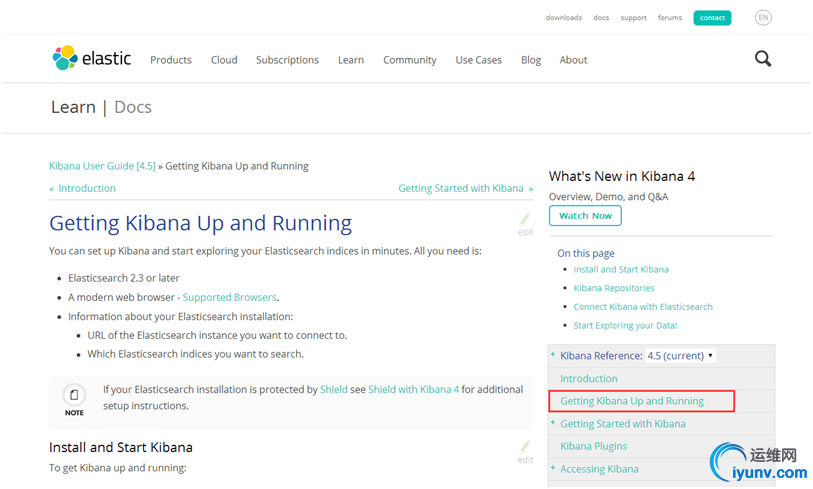Viewport: 813px width, 489px height.
Task: Click the downloads link at top
Action: [x=564, y=18]
